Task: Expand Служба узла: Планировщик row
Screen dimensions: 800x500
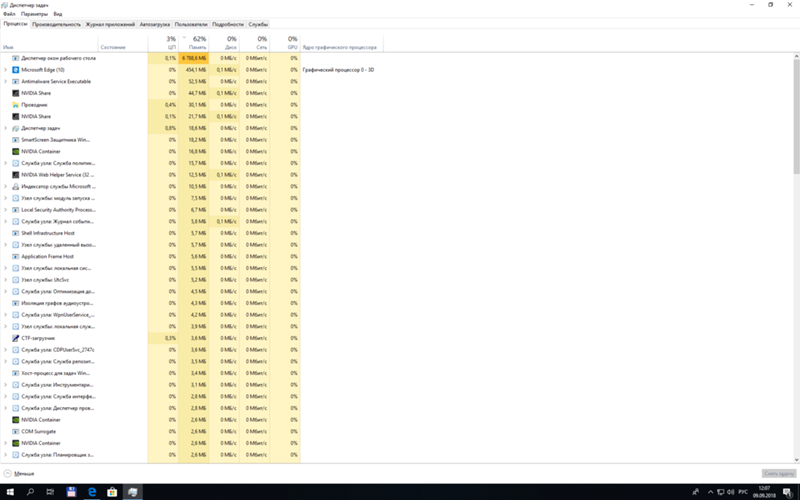Action: pos(6,455)
